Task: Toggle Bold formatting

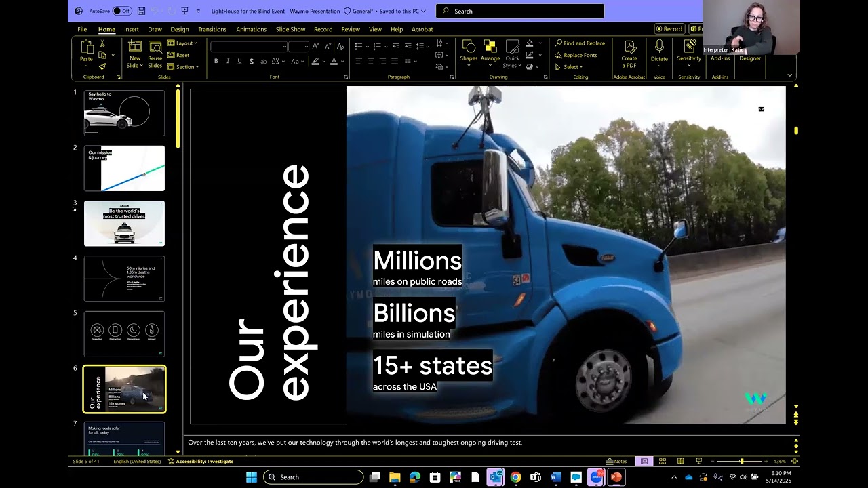Action: coord(216,61)
